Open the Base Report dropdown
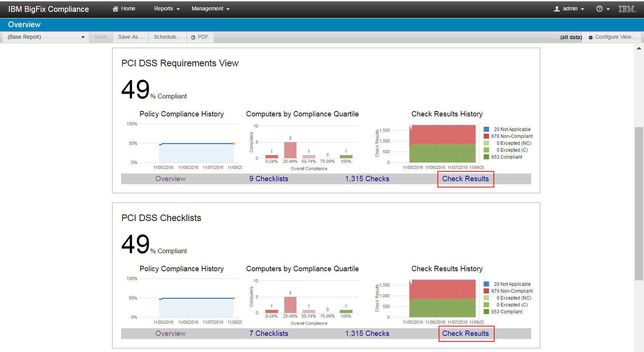The width and height of the screenshot is (644, 352). point(46,37)
